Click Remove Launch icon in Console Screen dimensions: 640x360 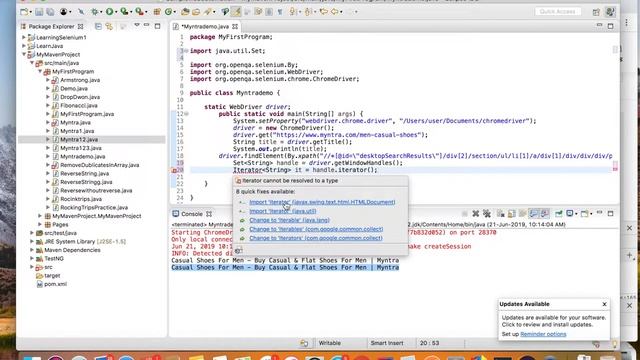pos(476,213)
